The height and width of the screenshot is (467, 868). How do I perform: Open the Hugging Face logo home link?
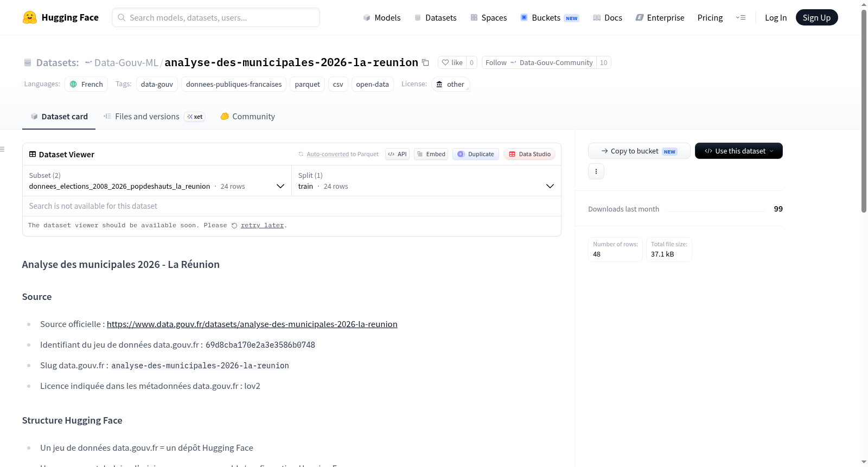click(61, 17)
